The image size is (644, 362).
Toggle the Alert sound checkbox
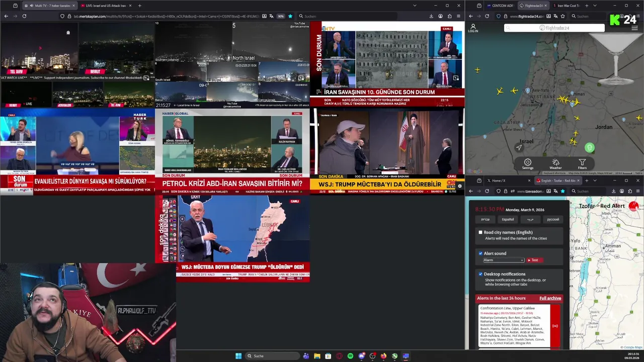click(x=480, y=253)
